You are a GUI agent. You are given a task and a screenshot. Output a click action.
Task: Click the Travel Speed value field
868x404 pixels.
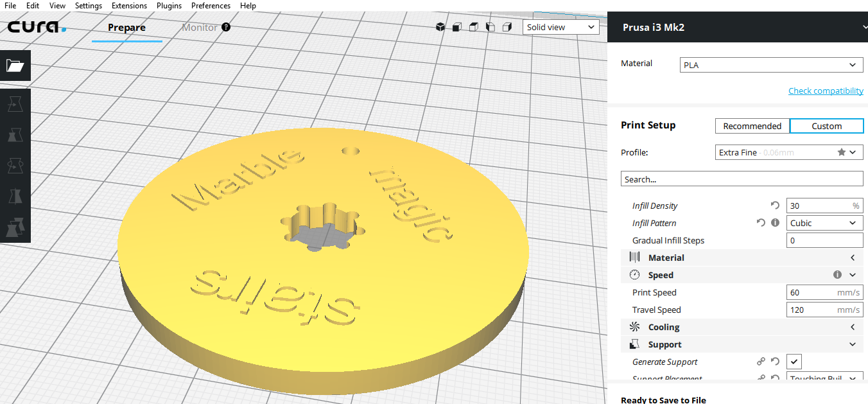click(824, 310)
